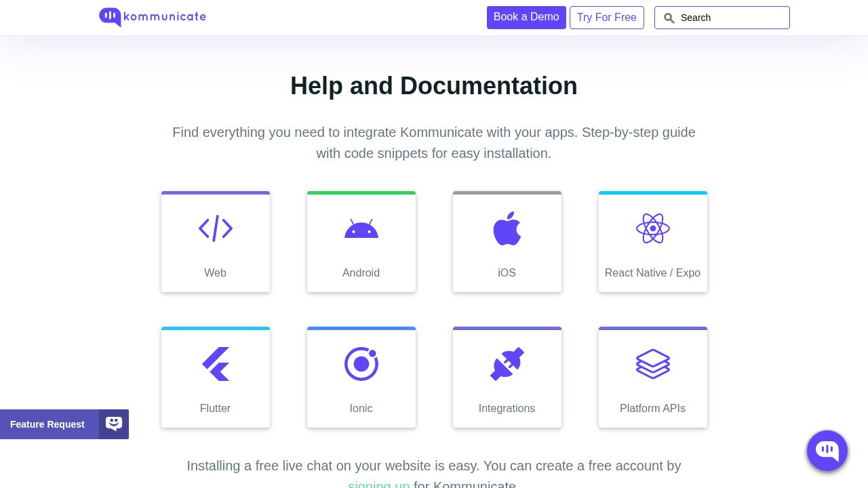Choose the React atom icon

pyautogui.click(x=653, y=228)
